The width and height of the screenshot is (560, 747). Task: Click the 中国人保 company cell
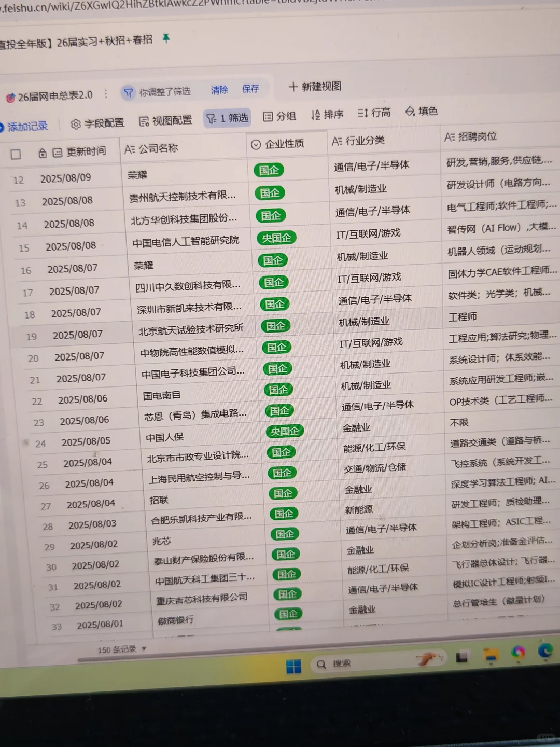[x=164, y=437]
